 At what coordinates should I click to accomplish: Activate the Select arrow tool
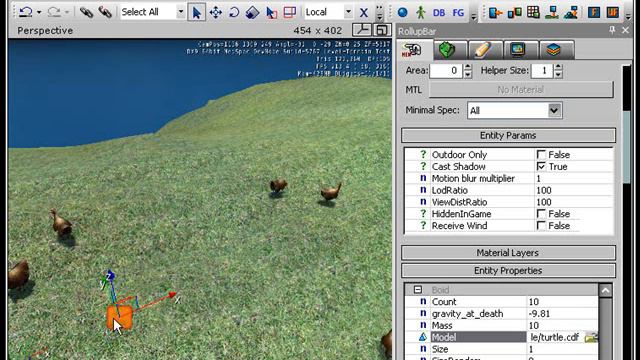(x=196, y=12)
